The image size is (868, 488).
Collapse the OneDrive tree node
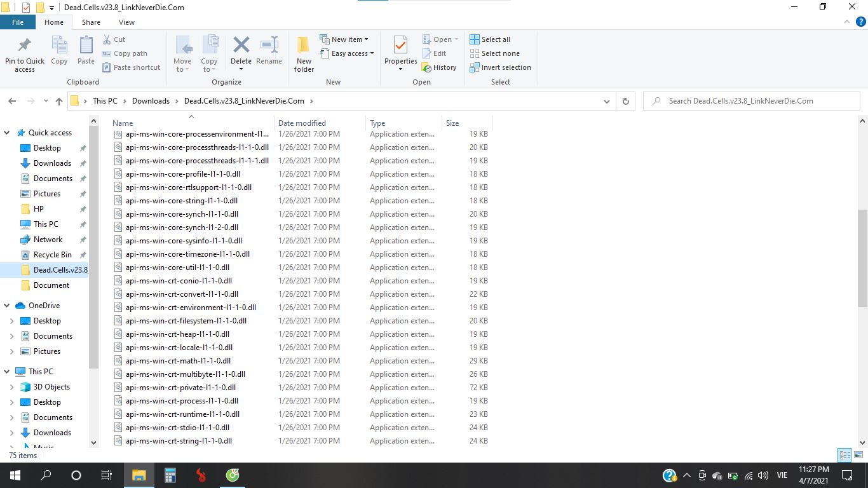point(7,306)
